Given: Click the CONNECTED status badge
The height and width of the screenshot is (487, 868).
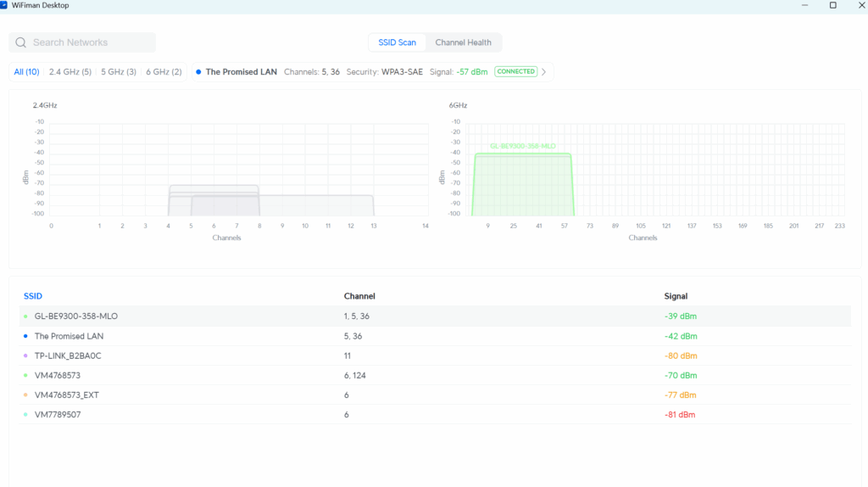Looking at the screenshot, I should pyautogui.click(x=516, y=71).
